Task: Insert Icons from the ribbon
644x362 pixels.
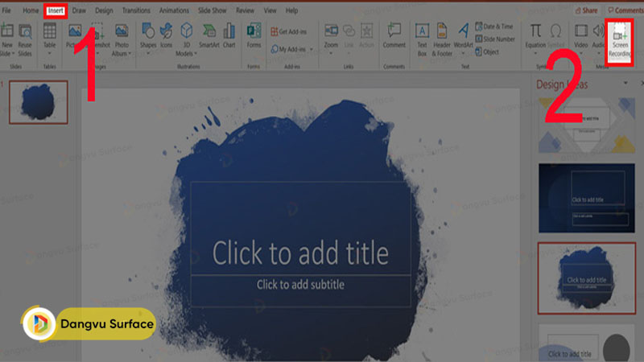Action: [x=166, y=36]
